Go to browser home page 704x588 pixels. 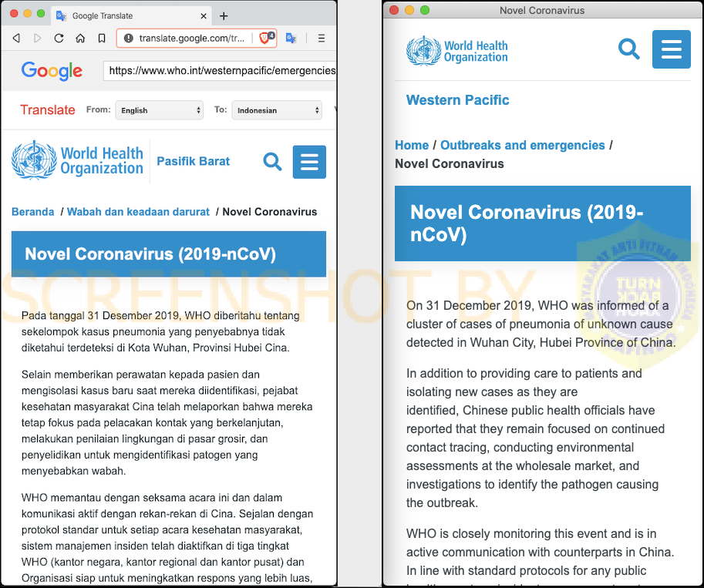[80, 39]
